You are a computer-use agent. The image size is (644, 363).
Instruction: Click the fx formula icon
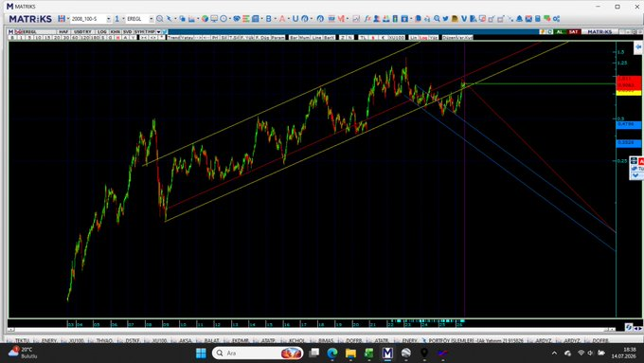[367, 19]
